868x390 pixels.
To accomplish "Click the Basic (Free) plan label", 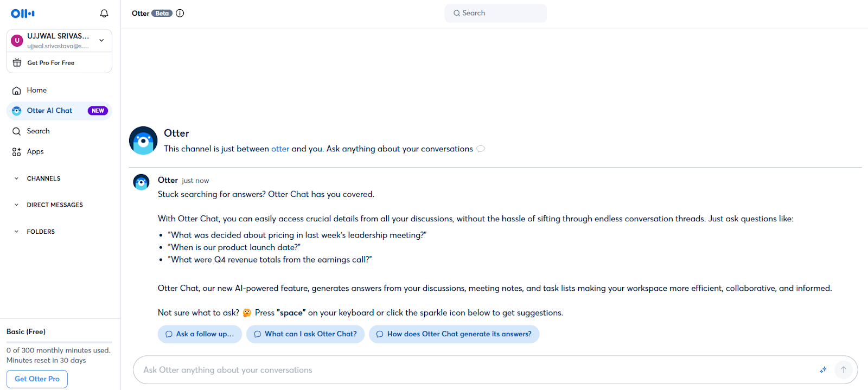I will click(x=26, y=332).
